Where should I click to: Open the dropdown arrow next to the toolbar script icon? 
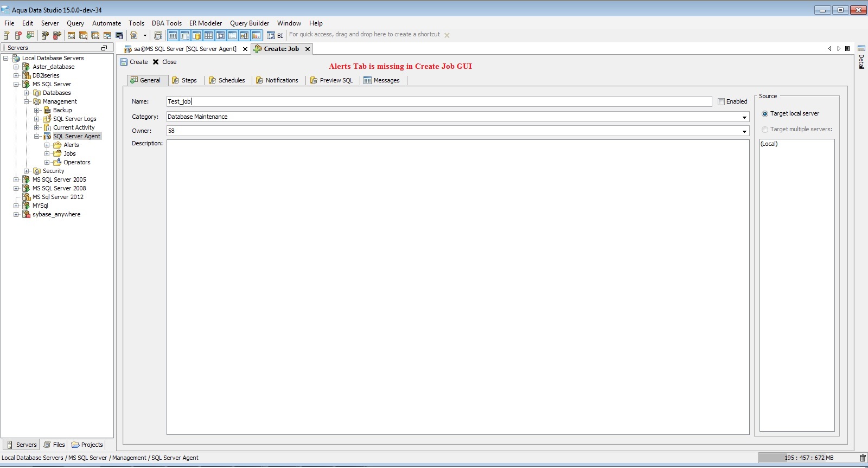point(145,35)
